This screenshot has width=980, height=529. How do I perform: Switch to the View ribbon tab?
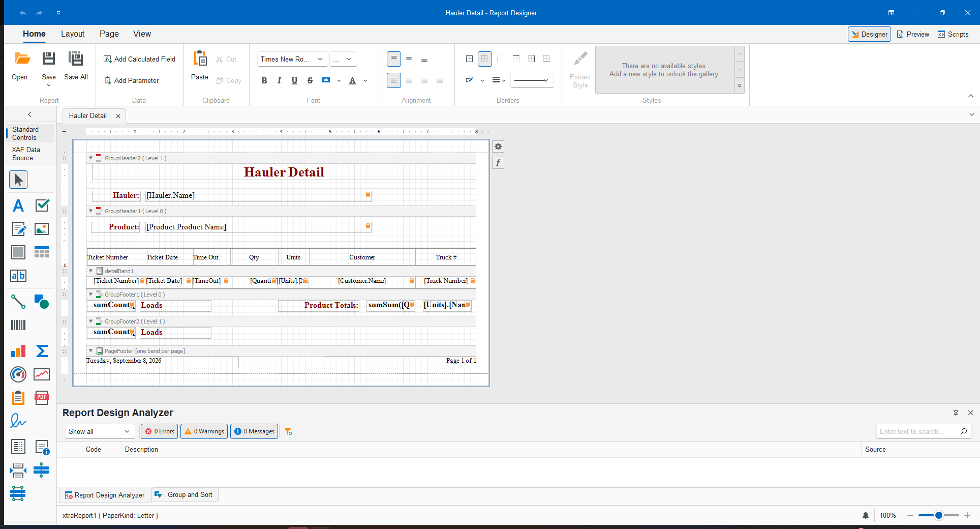pyautogui.click(x=142, y=34)
